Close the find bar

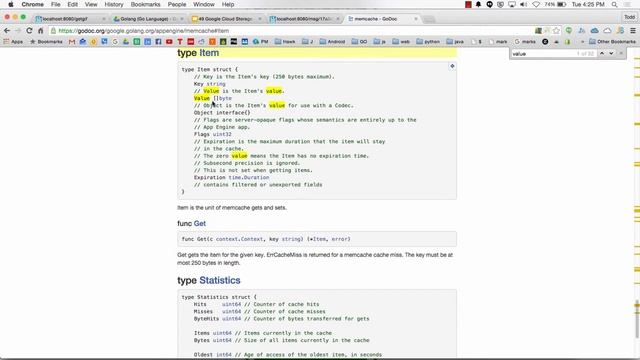[621, 53]
